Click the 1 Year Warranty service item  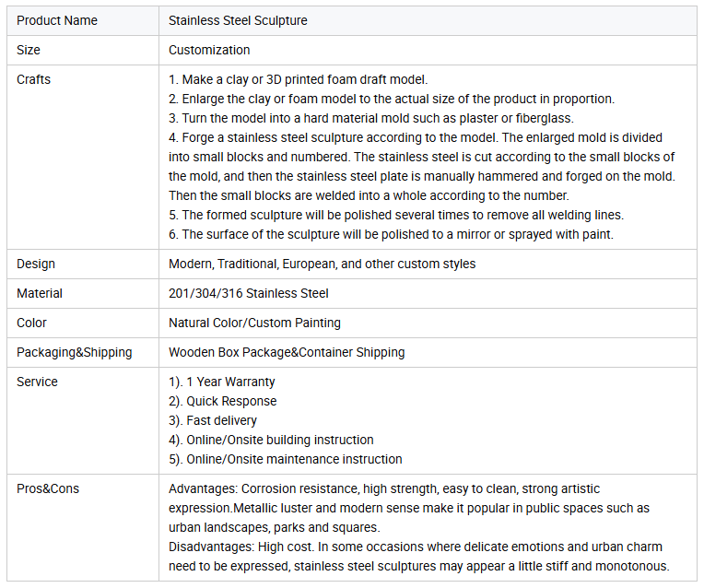coord(222,382)
